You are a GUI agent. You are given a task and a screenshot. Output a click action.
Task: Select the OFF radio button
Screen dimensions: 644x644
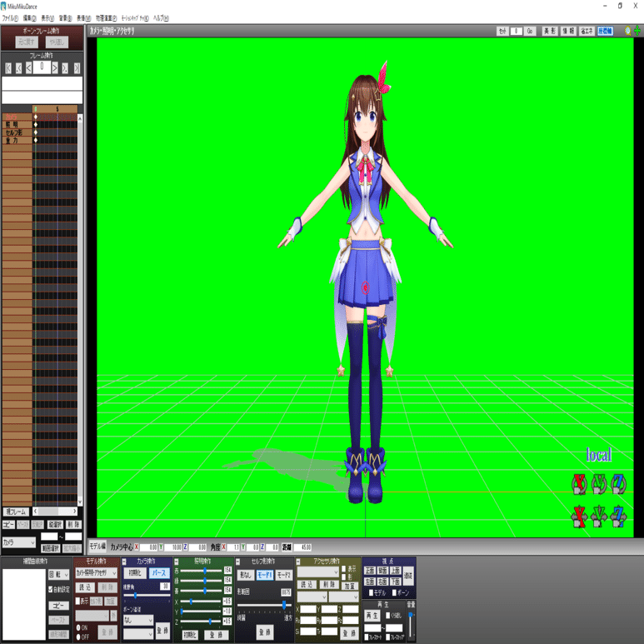(x=78, y=637)
